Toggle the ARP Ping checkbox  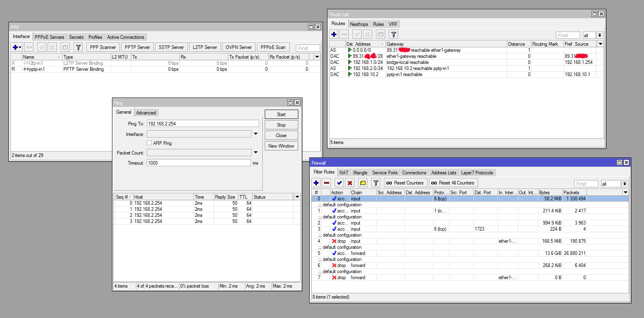tap(149, 143)
